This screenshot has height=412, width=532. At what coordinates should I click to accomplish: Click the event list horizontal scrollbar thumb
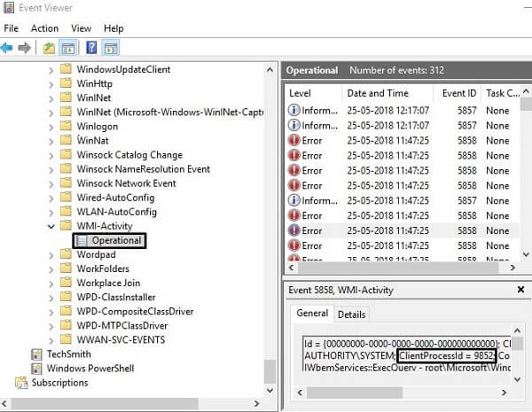pyautogui.click(x=398, y=268)
